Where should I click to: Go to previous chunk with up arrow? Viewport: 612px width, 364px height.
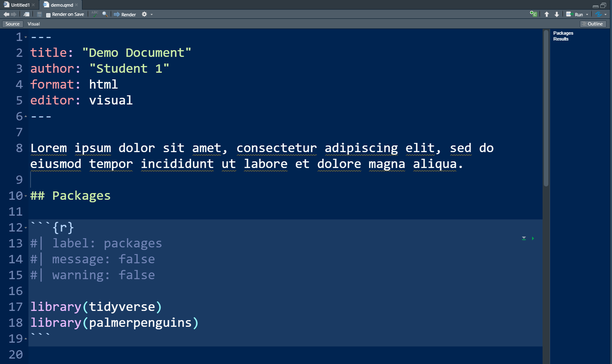pyautogui.click(x=547, y=14)
